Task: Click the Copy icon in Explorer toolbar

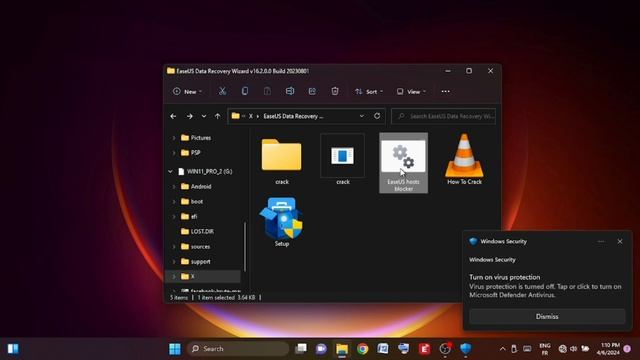Action: click(x=244, y=91)
